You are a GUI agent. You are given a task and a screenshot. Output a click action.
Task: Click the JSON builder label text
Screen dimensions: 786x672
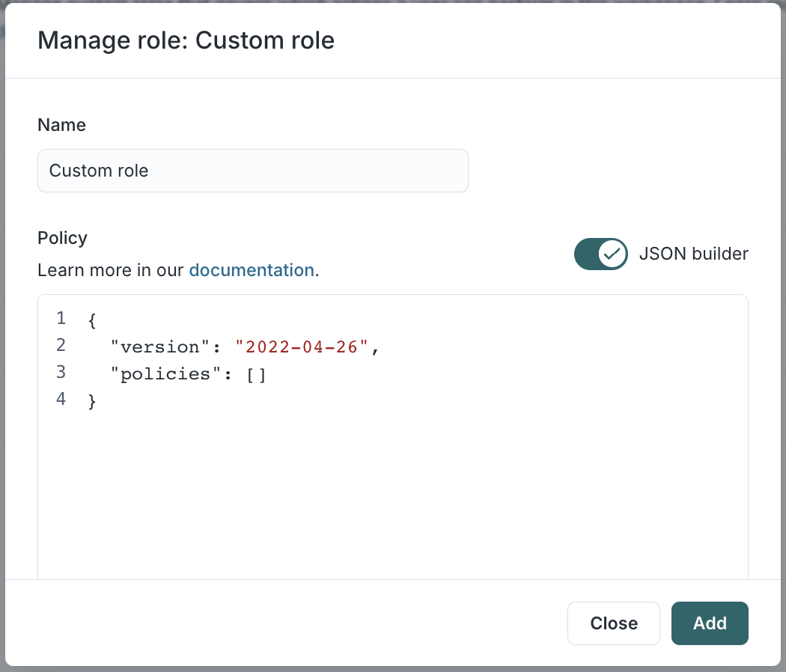pyautogui.click(x=693, y=254)
